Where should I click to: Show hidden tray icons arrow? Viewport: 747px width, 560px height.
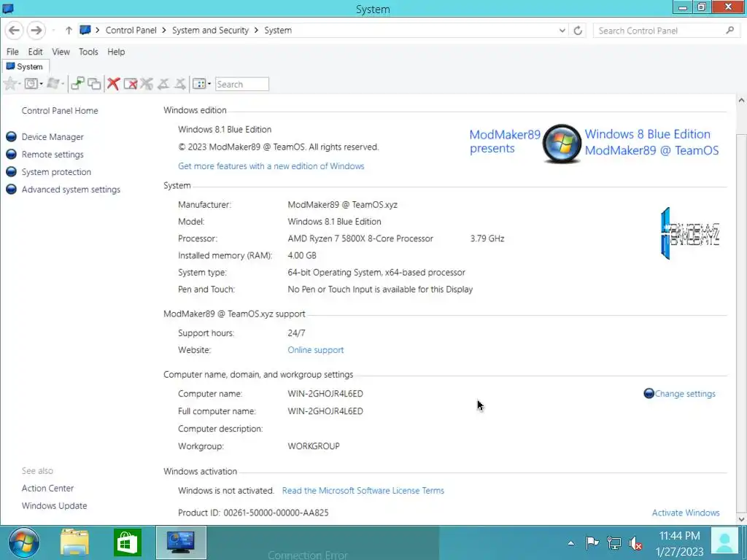pyautogui.click(x=570, y=542)
